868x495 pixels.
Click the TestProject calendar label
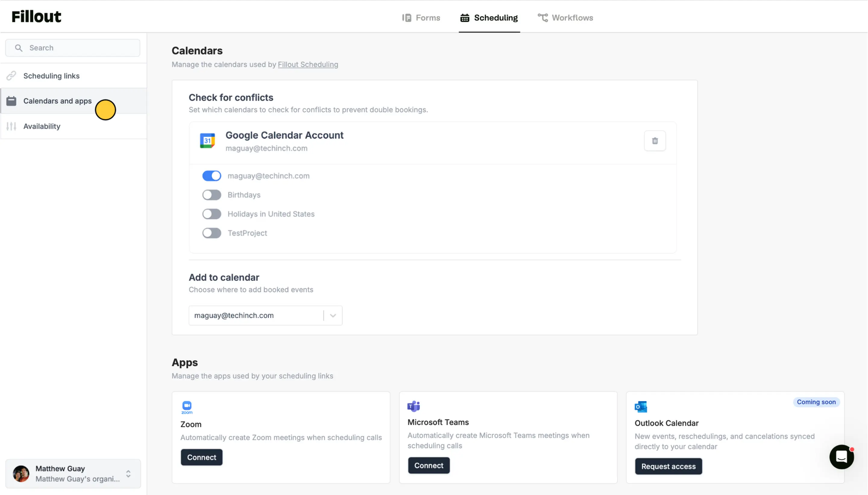click(247, 233)
